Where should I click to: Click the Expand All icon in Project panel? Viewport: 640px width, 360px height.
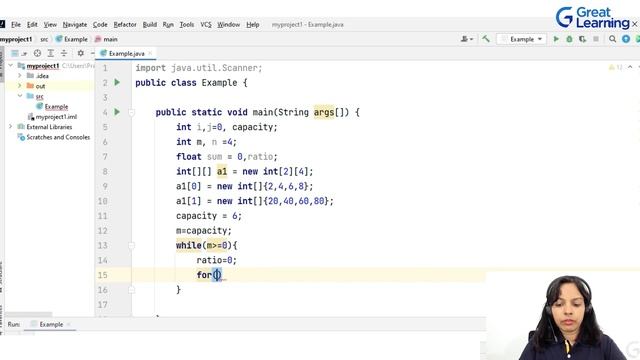(51, 53)
